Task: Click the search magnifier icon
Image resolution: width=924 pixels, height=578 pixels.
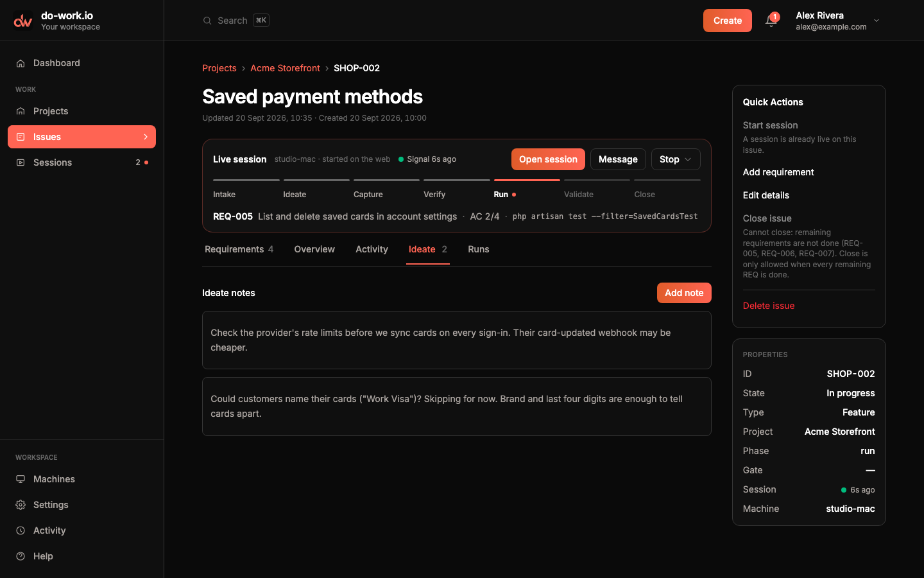Action: 207,21
